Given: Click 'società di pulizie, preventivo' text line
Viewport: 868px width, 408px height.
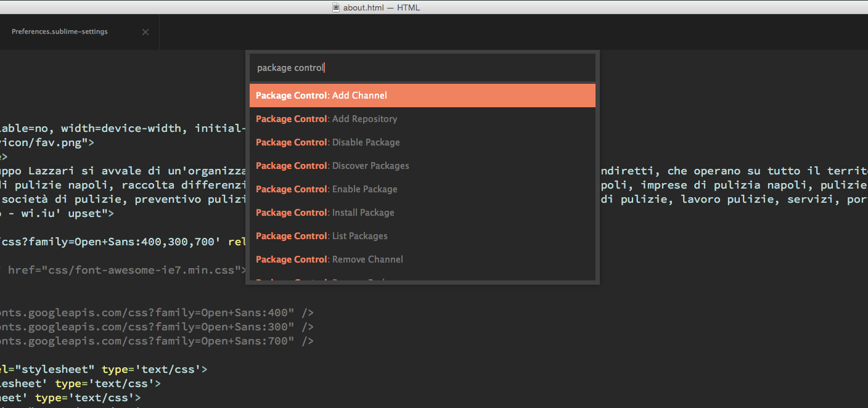Looking at the screenshot, I should [x=123, y=199].
